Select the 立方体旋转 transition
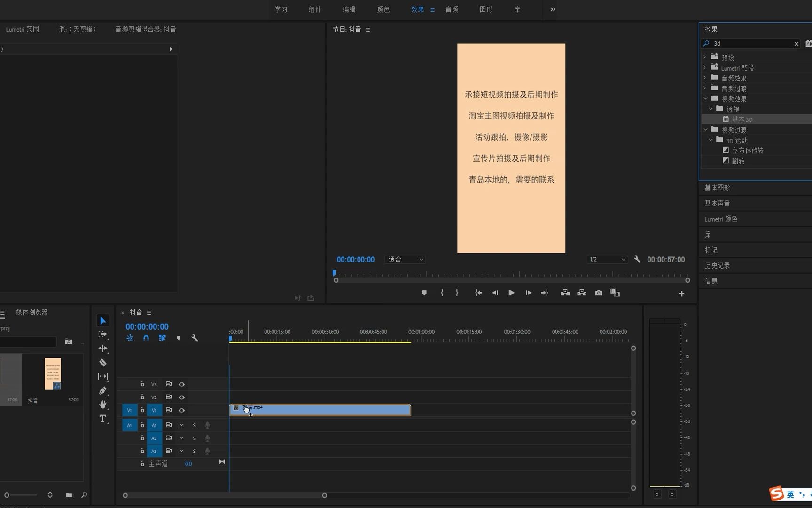812x508 pixels. [x=748, y=151]
